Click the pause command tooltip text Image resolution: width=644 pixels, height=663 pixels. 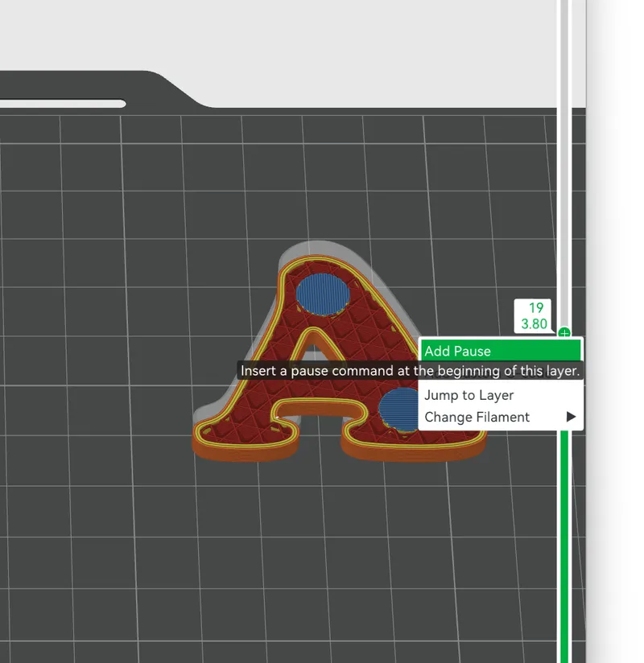(410, 371)
